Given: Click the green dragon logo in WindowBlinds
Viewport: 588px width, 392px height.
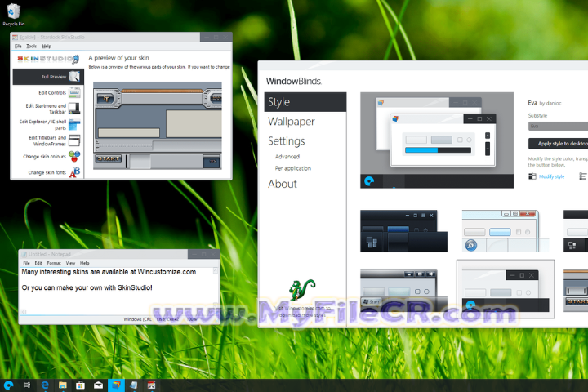Looking at the screenshot, I should (301, 290).
